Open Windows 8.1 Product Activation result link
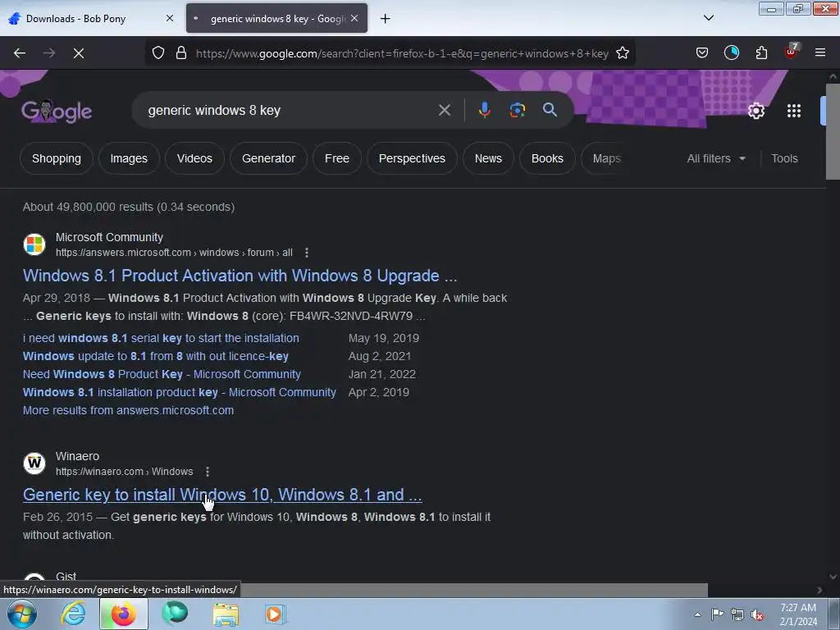Viewport: 840px width, 630px height. coord(240,276)
